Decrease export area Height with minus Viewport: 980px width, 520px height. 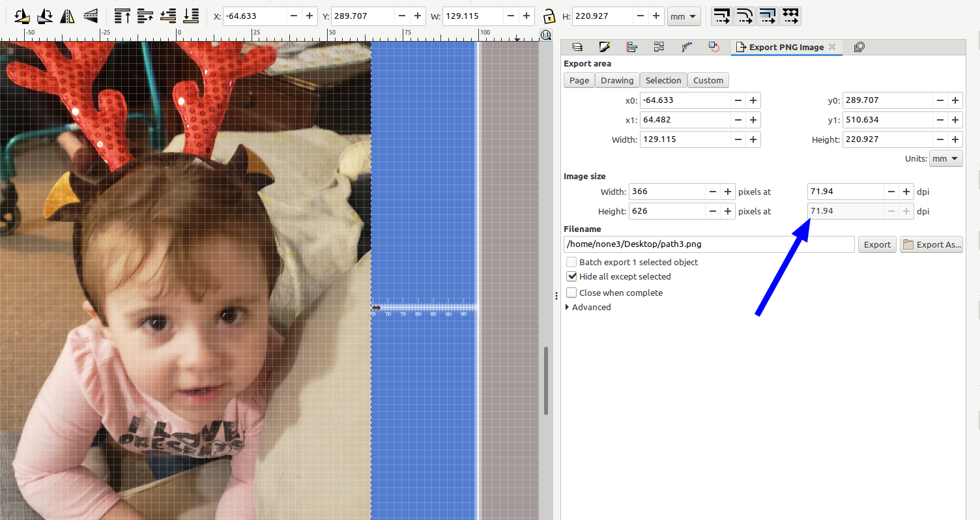[x=940, y=139]
